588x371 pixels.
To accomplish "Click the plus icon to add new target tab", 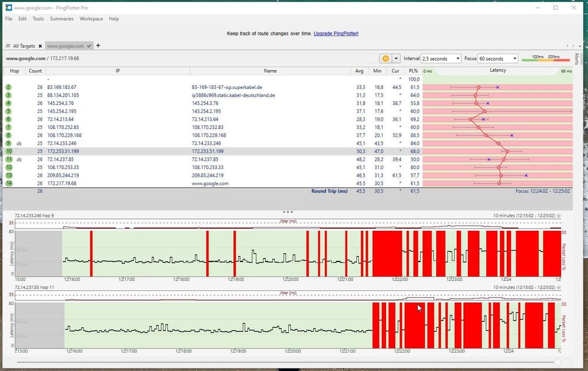I will click(98, 45).
